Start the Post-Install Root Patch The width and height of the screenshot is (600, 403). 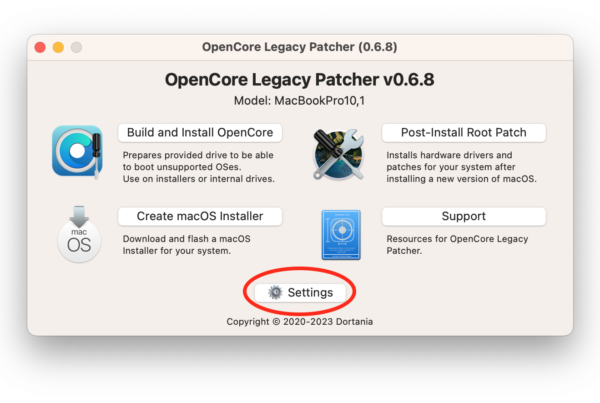pyautogui.click(x=463, y=132)
